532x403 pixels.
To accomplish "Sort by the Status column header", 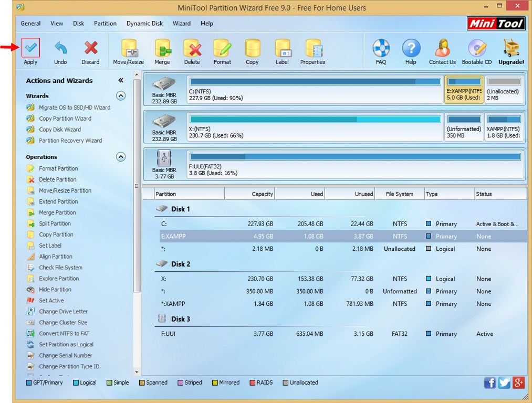I will point(501,194).
